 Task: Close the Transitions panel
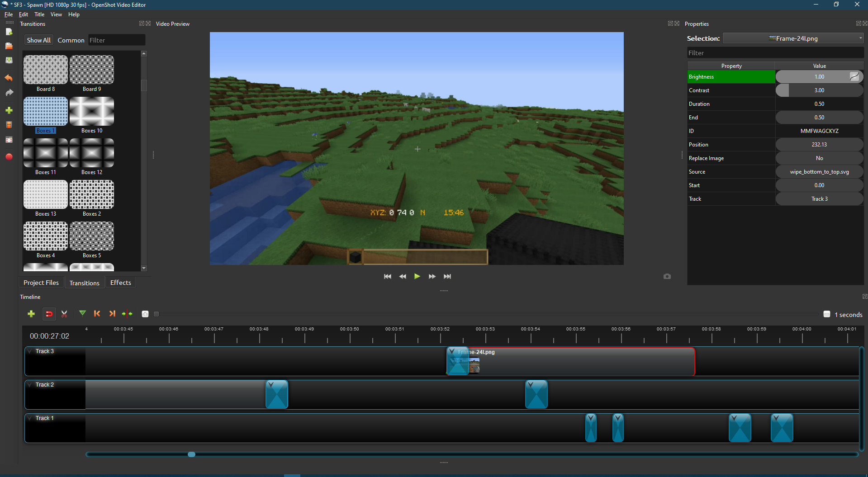[x=148, y=24]
